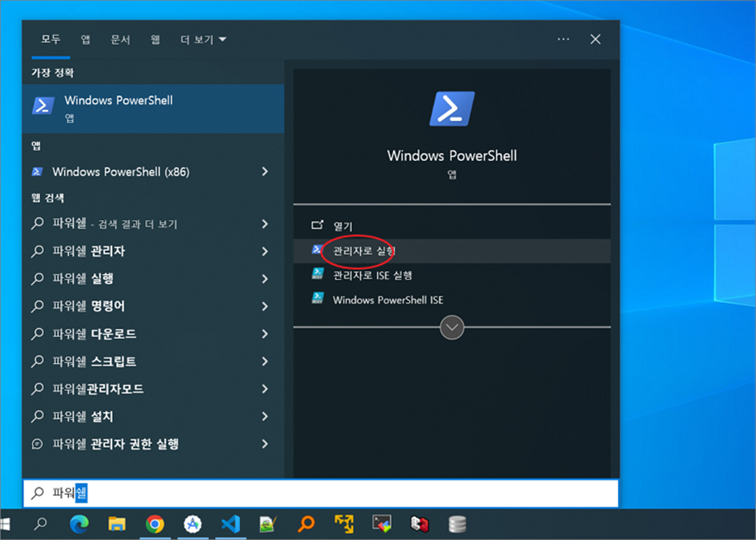756x540 pixels.
Task: Expand 파워쉘 검색 결과 더 보기 chevron
Action: 265,223
